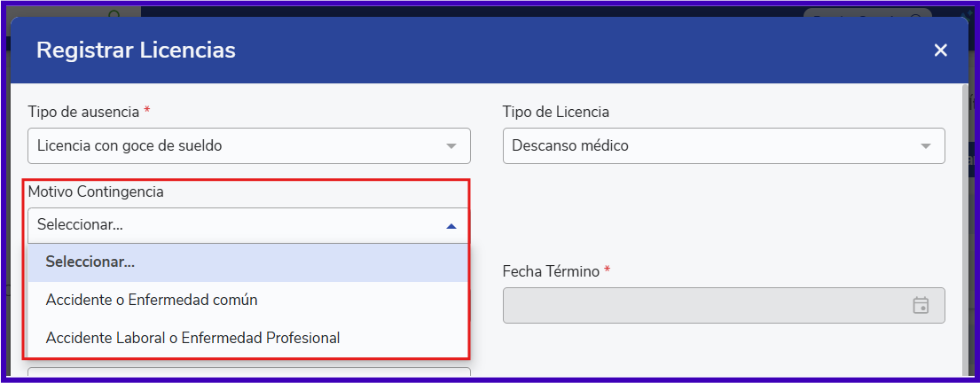Click the dimmed search icon behind the dialog
Viewport: 980px width, 383px height.
coord(114,13)
